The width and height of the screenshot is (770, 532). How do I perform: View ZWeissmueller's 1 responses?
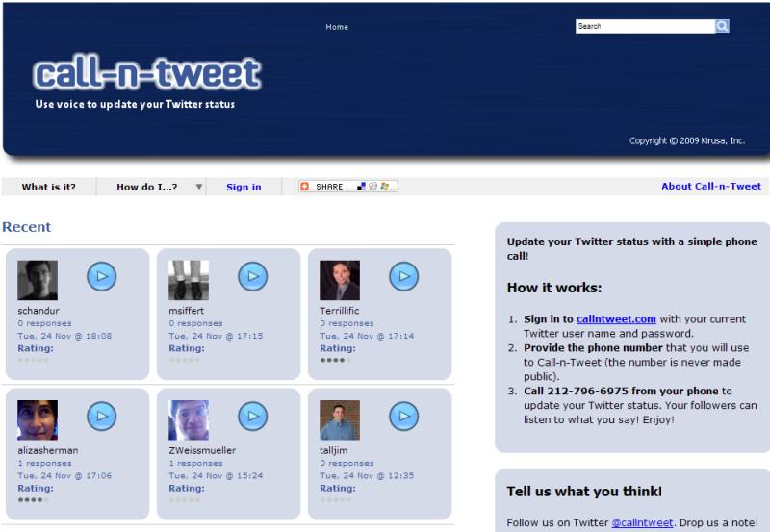click(x=196, y=464)
